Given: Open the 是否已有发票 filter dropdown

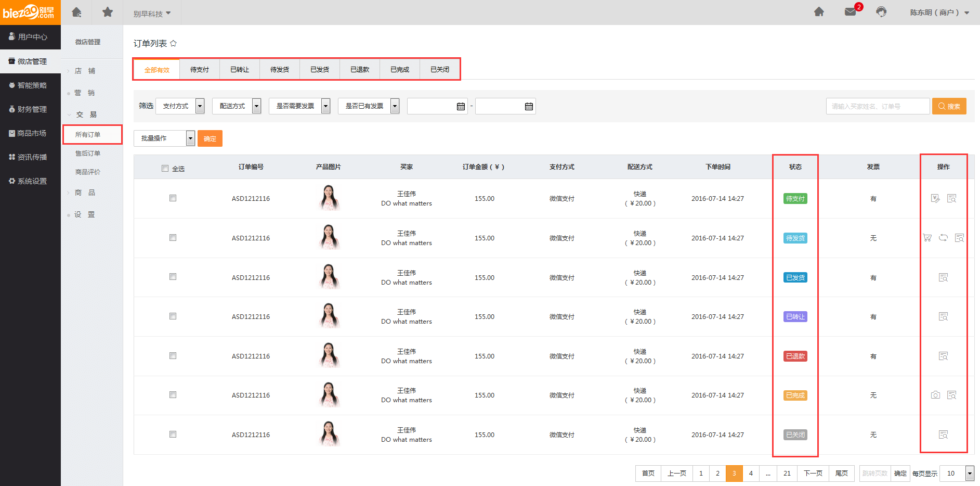Looking at the screenshot, I should point(369,106).
